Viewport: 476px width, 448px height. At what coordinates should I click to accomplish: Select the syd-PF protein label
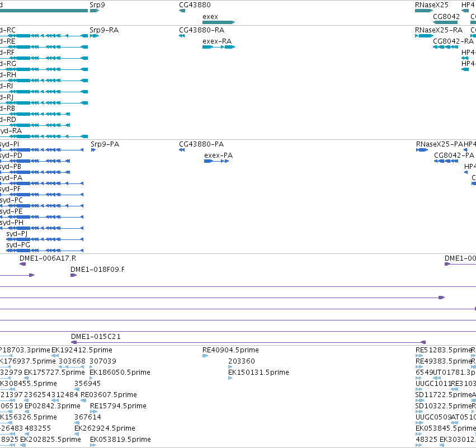10,189
